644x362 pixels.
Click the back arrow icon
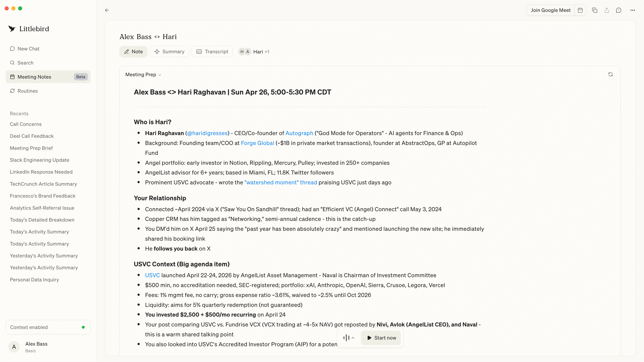107,10
